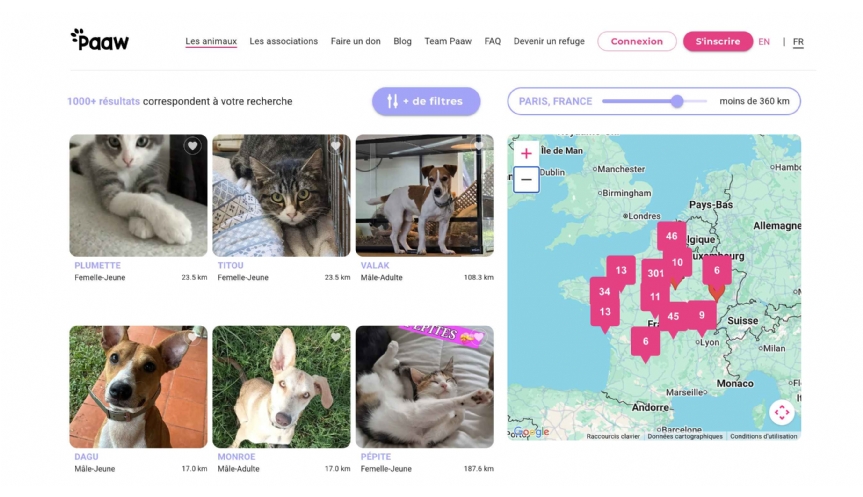Click the map cluster marker labeled 301
863x497 pixels.
click(x=655, y=273)
